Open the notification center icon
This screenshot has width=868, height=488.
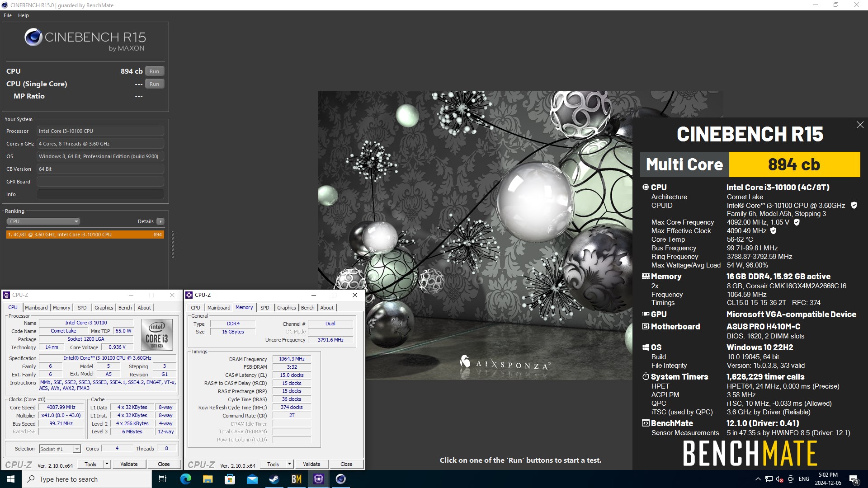coord(854,479)
